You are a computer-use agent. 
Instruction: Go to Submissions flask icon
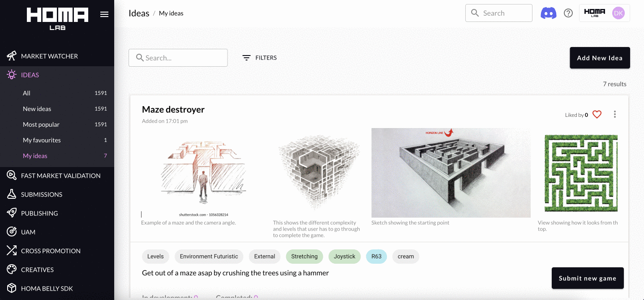12,194
